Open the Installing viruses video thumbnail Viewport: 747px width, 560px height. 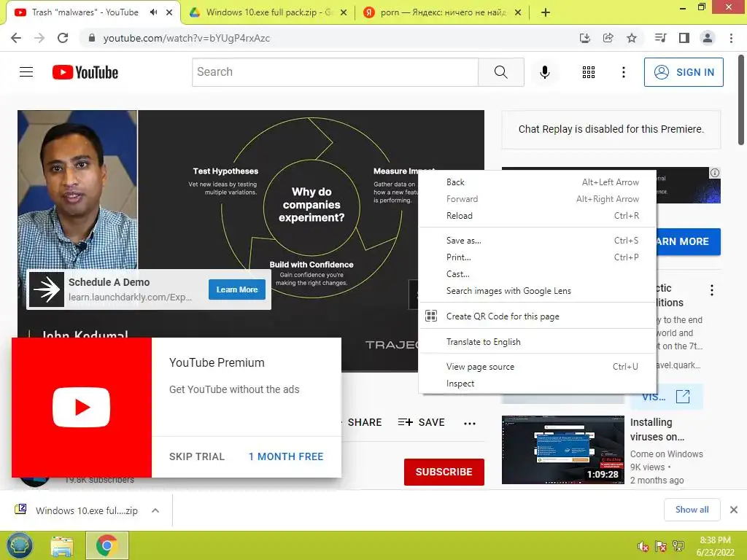pos(562,450)
